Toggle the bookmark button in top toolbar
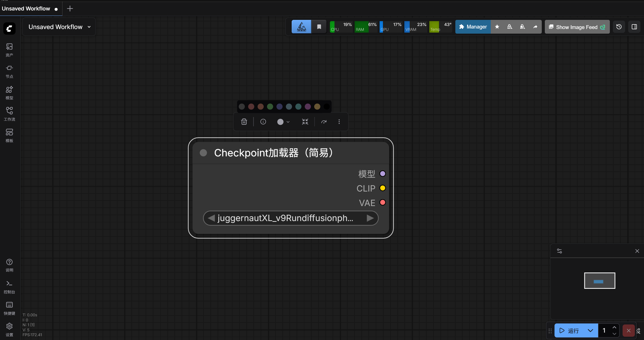Viewport: 644px width, 340px height. pos(319,27)
